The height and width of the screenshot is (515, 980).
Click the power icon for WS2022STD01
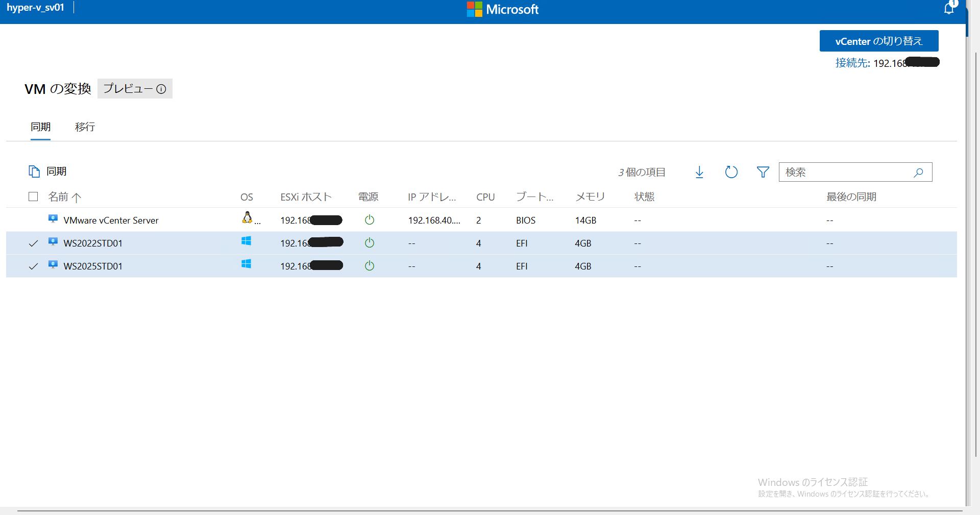pyautogui.click(x=370, y=243)
